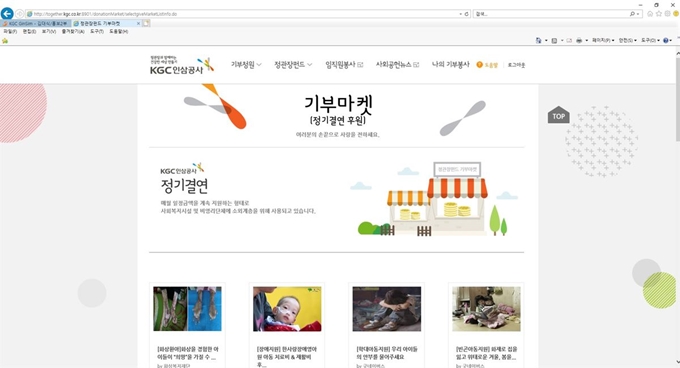This screenshot has height=368, width=680.
Task: Click the scrollbar up arrow
Action: [677, 52]
